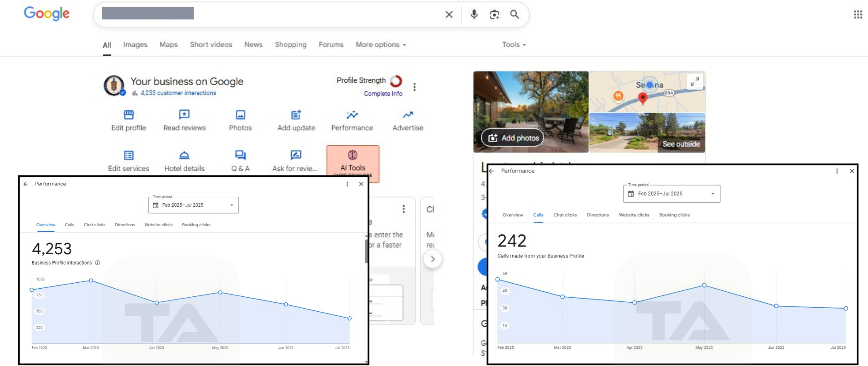Image resolution: width=868 pixels, height=366 pixels.
Task: Open Time period dropdown in right Calls panel
Action: click(672, 194)
